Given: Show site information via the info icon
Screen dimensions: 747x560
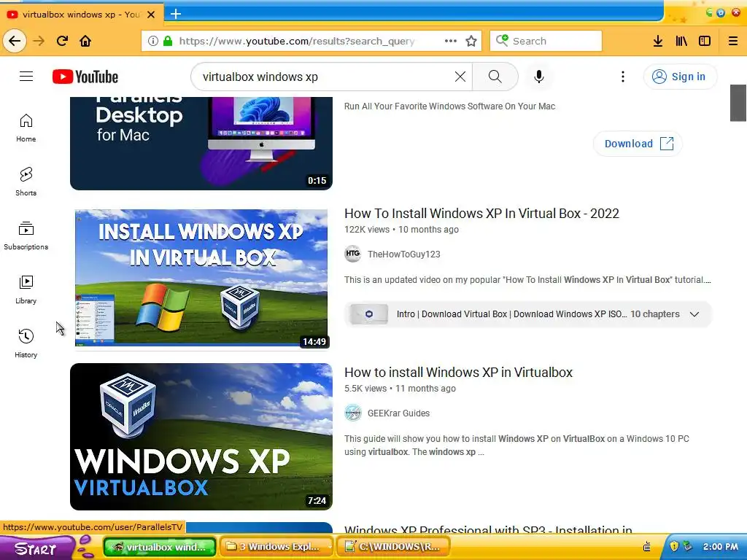Looking at the screenshot, I should (153, 41).
